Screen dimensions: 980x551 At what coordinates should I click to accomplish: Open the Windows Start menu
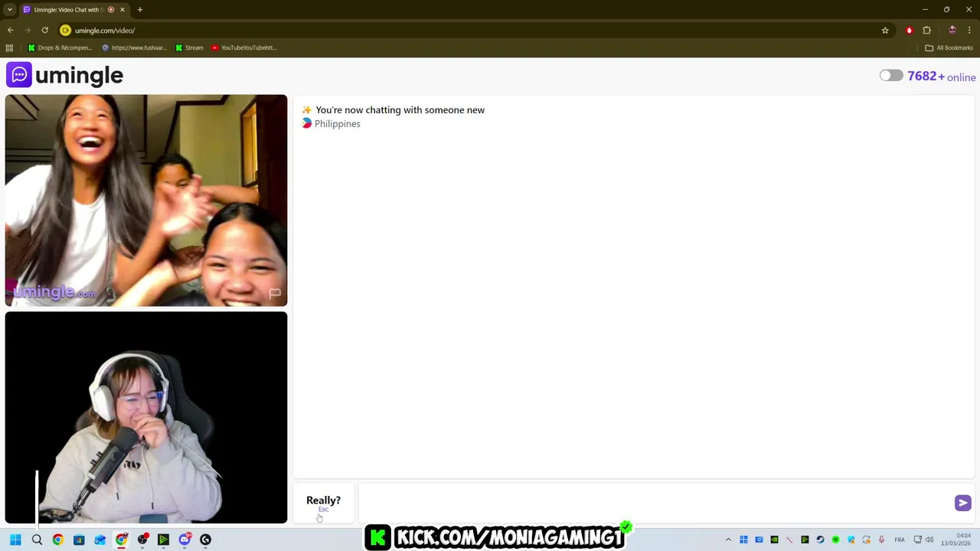(15, 540)
